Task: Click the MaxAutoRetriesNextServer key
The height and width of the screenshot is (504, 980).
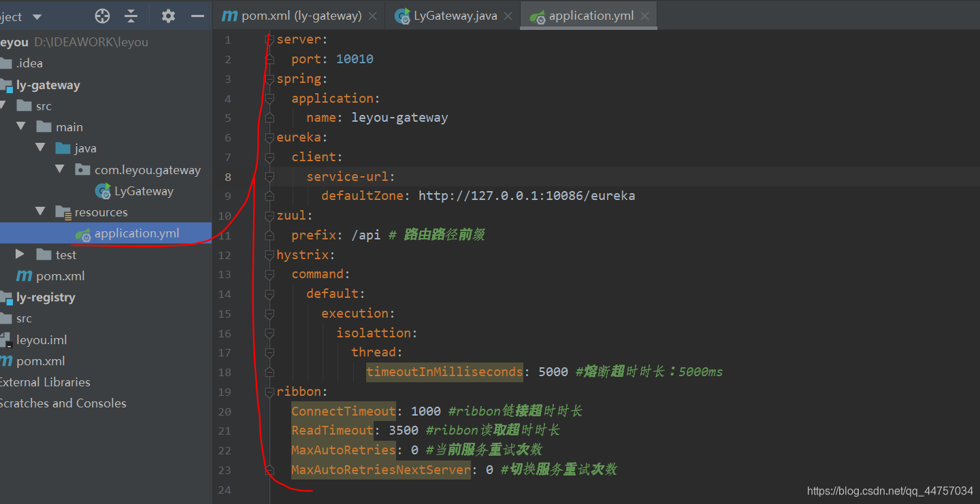Action: pos(381,470)
